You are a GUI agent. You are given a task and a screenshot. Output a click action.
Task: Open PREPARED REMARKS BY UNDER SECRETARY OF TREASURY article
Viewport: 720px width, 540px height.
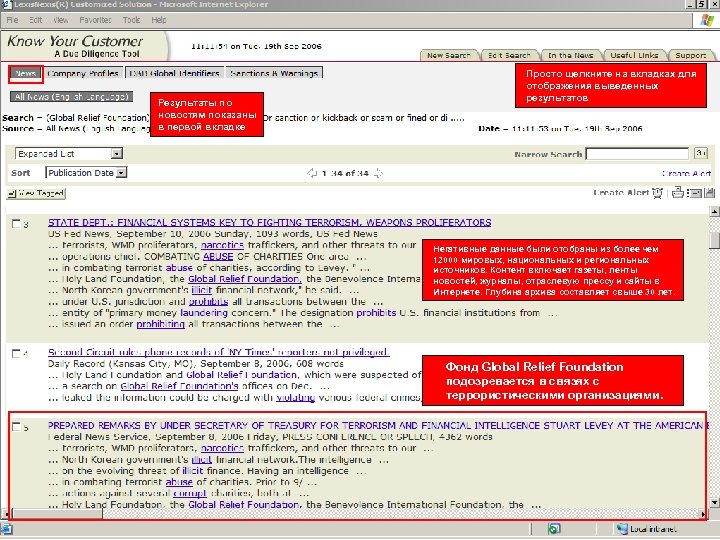(x=376, y=426)
